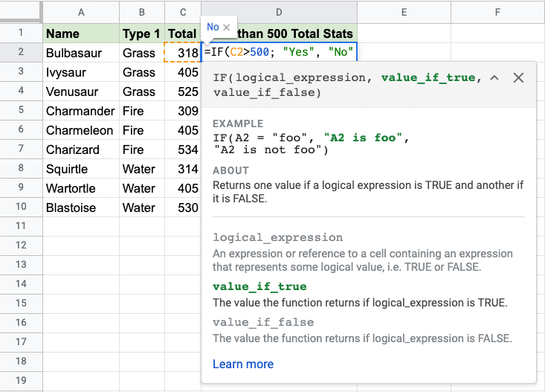Viewport: 545px width, 392px height.
Task: Click the Type 1 header cell
Action: tap(141, 33)
